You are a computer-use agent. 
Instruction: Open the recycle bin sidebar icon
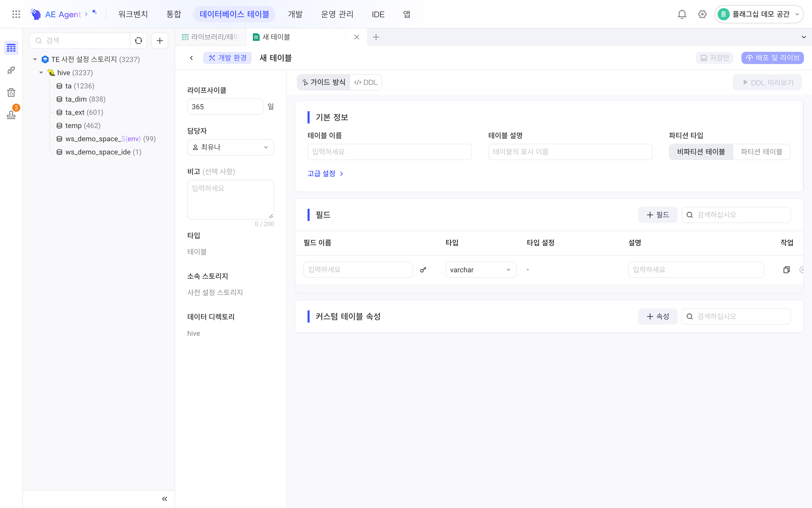11,92
